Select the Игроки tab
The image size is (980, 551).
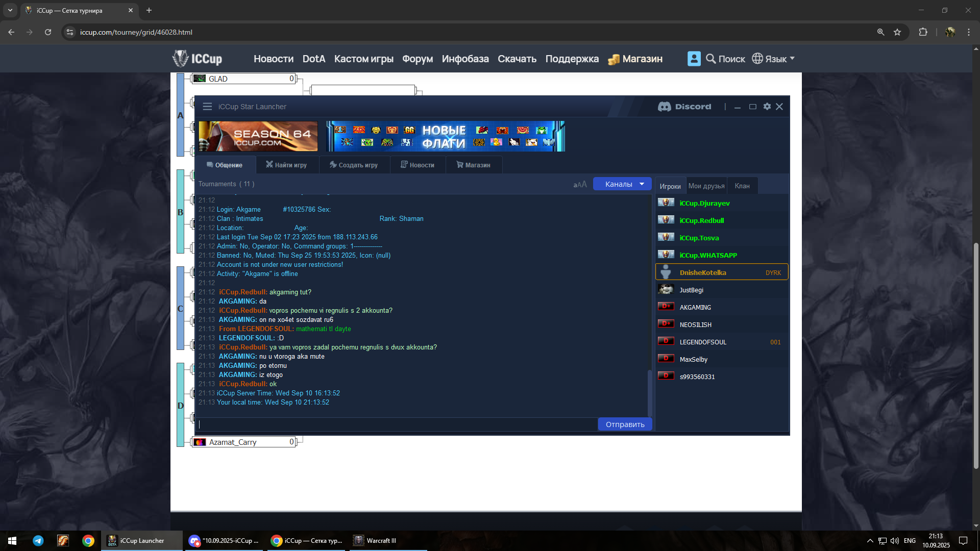670,186
